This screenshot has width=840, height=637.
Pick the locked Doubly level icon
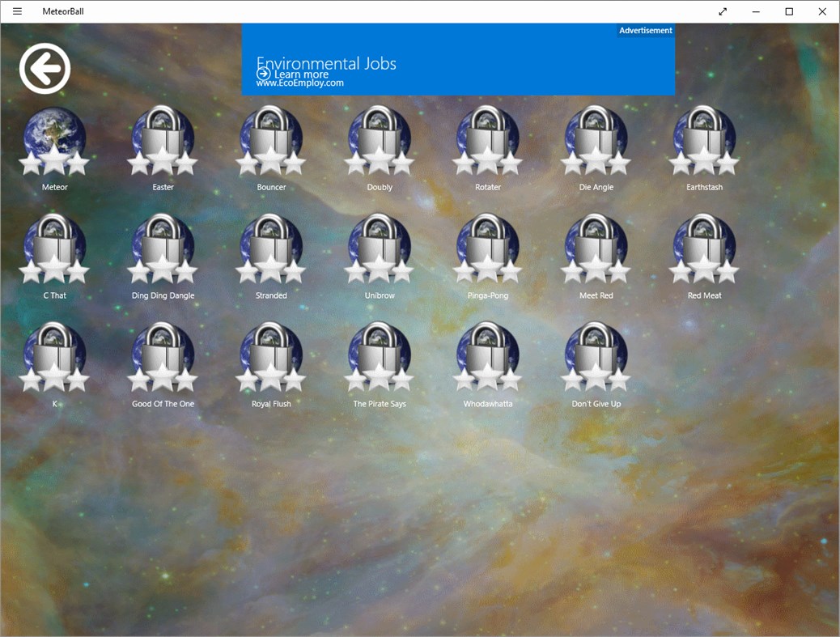(x=380, y=141)
